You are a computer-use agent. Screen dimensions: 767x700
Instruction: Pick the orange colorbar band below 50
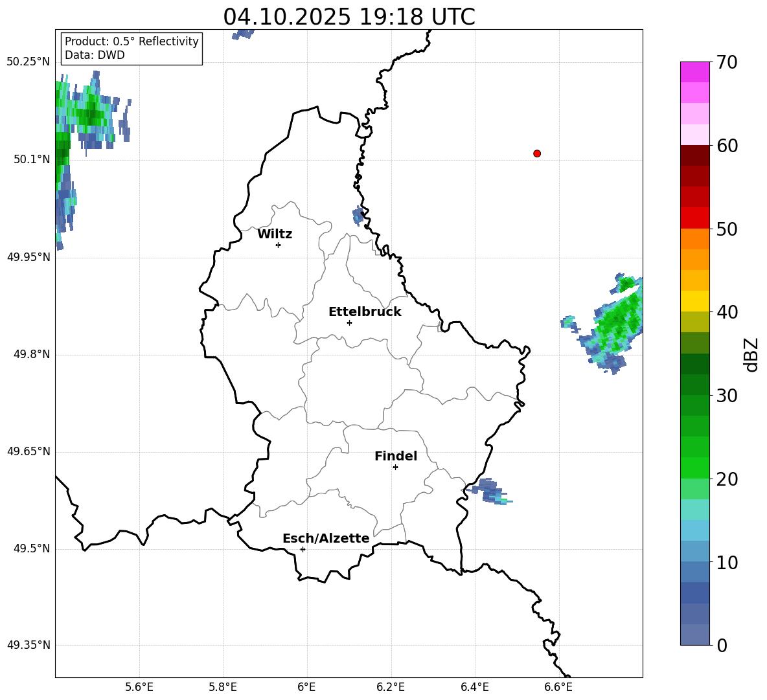[695, 239]
